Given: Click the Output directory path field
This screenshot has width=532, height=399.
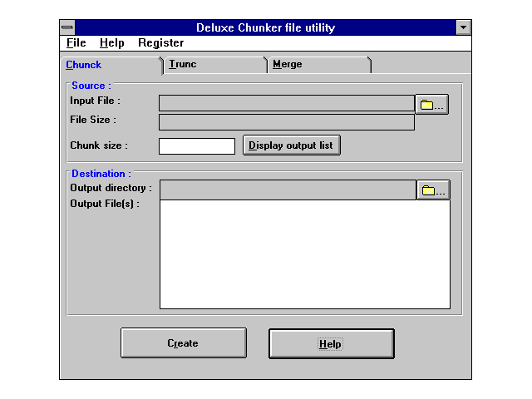Looking at the screenshot, I should point(288,190).
